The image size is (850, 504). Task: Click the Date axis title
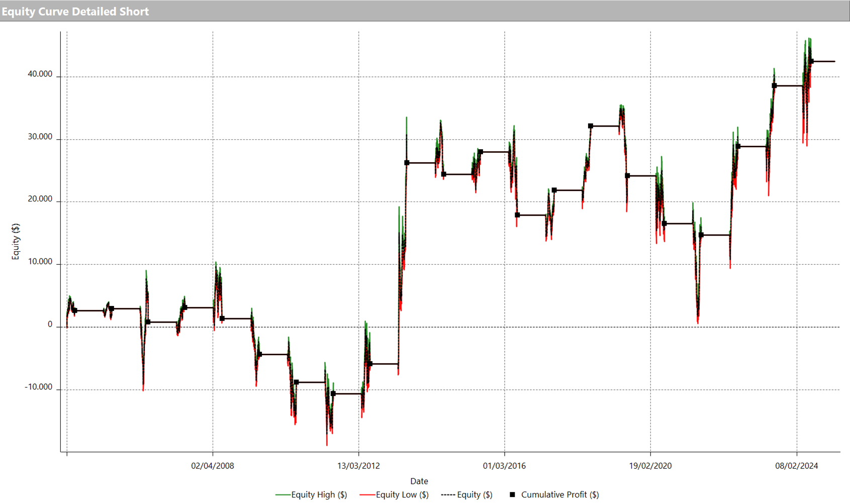coord(419,481)
